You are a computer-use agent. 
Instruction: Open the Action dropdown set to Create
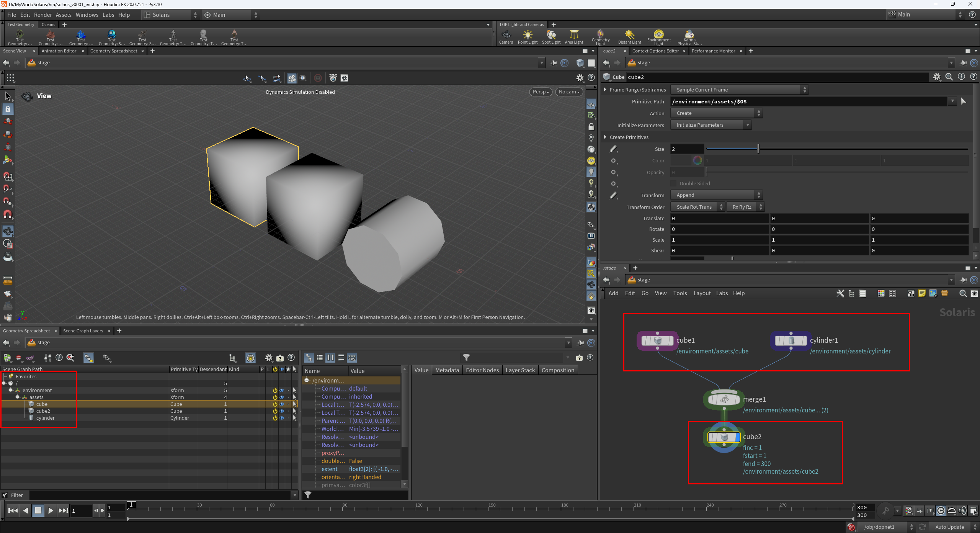[717, 113]
